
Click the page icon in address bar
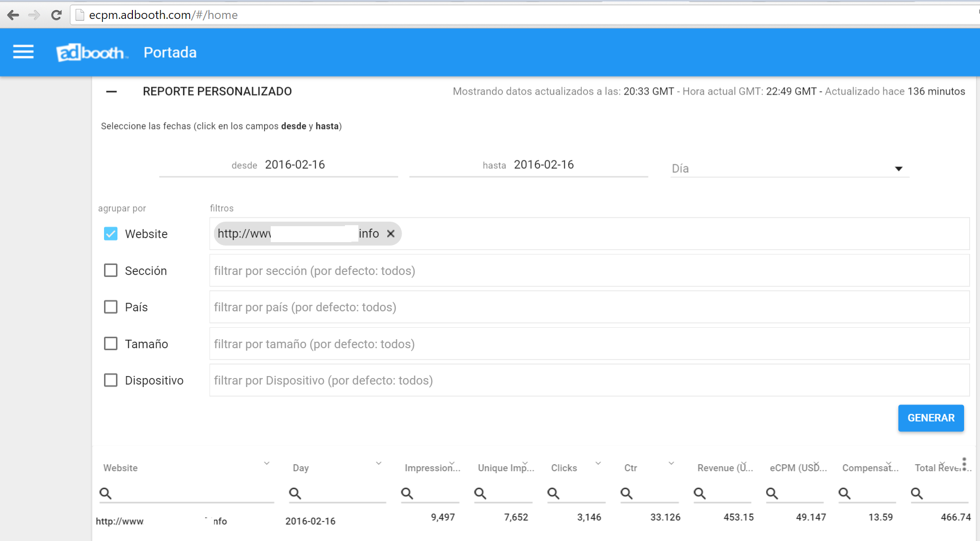tap(79, 15)
